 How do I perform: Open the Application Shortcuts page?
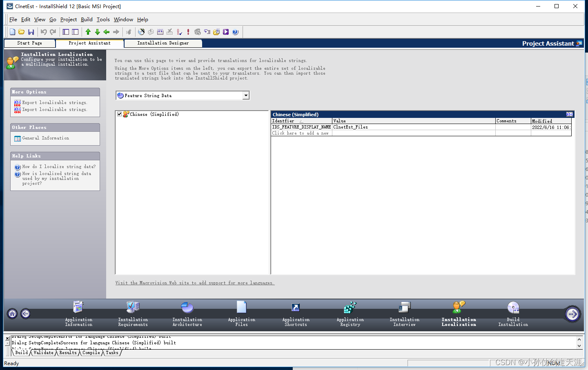click(296, 313)
